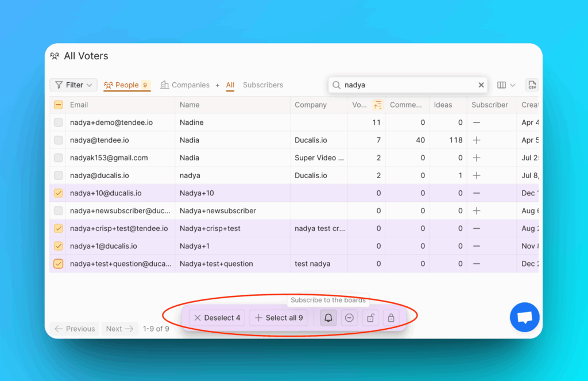Expand the column visibility dropdown
This screenshot has width=588, height=381.
click(506, 85)
